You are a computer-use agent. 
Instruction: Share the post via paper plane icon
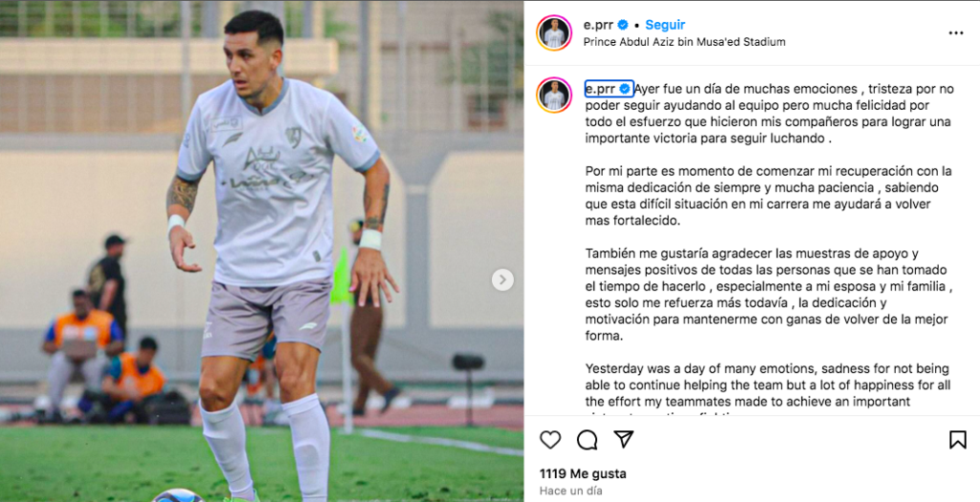(x=624, y=440)
